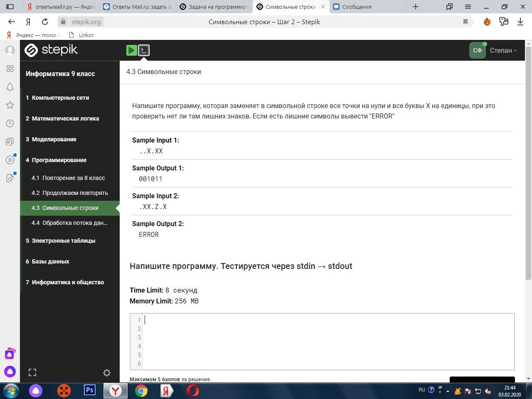Image resolution: width=532 pixels, height=399 pixels.
Task: Open the flame extension icon
Action: click(487, 22)
